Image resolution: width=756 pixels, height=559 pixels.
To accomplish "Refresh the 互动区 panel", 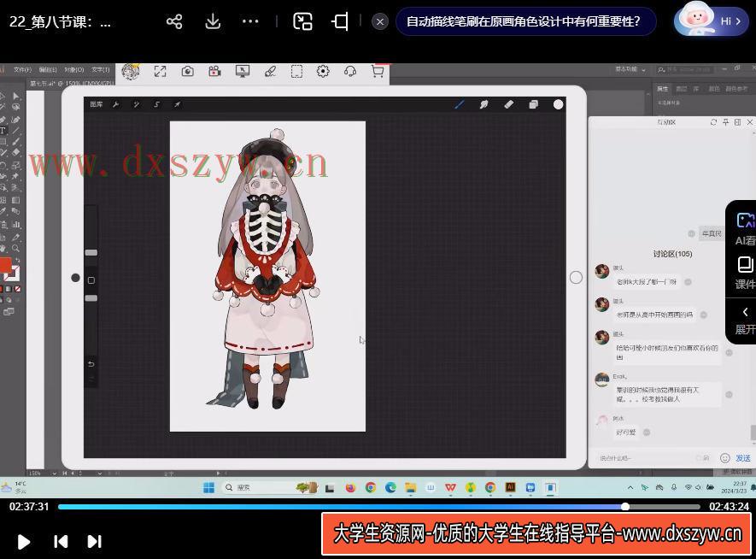I will [x=713, y=122].
